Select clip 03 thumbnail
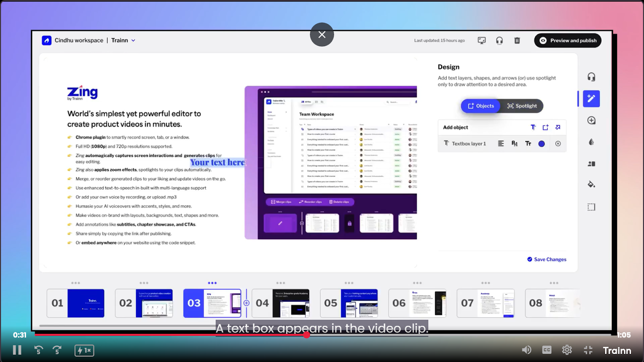644x362 pixels. click(x=212, y=303)
